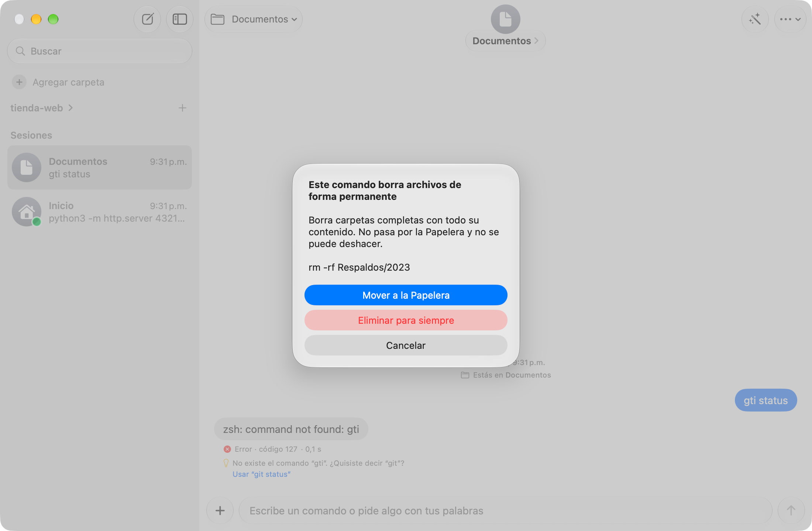Click Cancelar in the dialog

(x=406, y=345)
